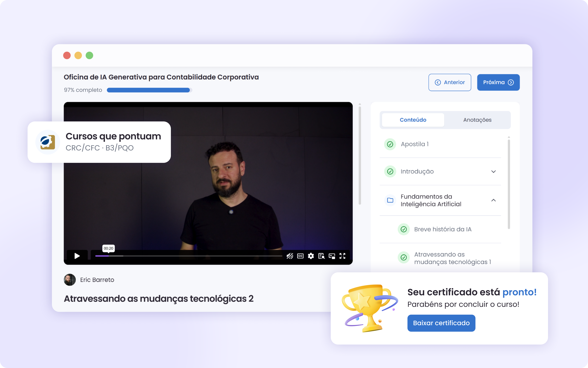Click the Cursos que pontuam heading
This screenshot has height=368, width=588.
pos(113,136)
